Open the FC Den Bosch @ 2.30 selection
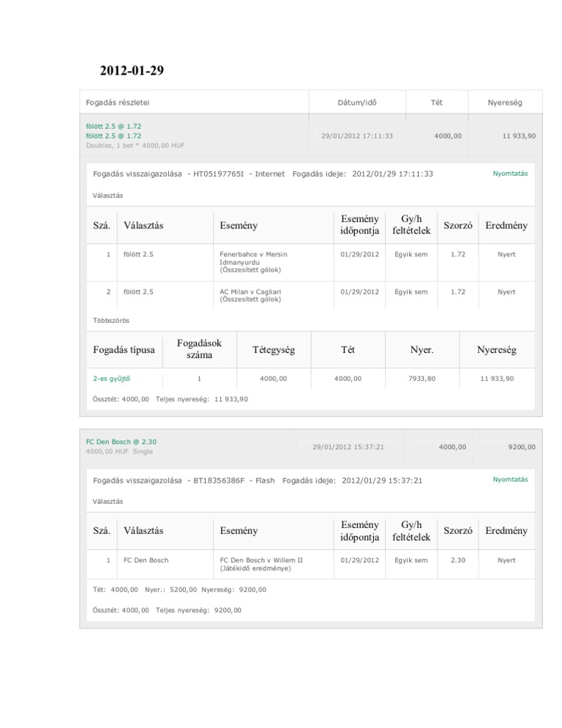 (121, 442)
